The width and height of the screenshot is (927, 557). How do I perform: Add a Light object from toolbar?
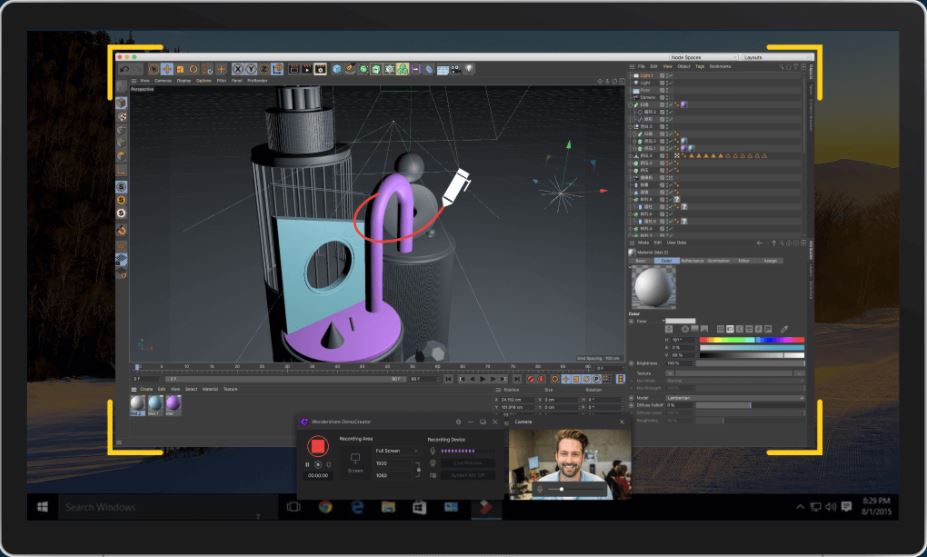coord(469,69)
